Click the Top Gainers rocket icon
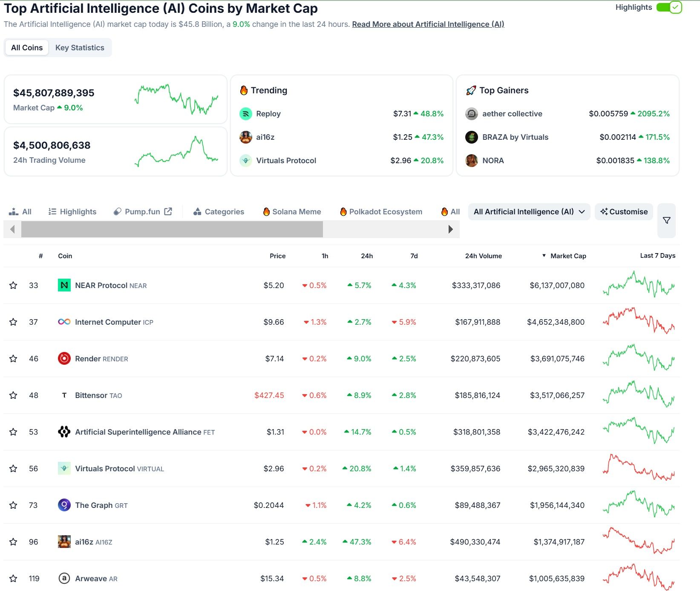 click(x=471, y=90)
